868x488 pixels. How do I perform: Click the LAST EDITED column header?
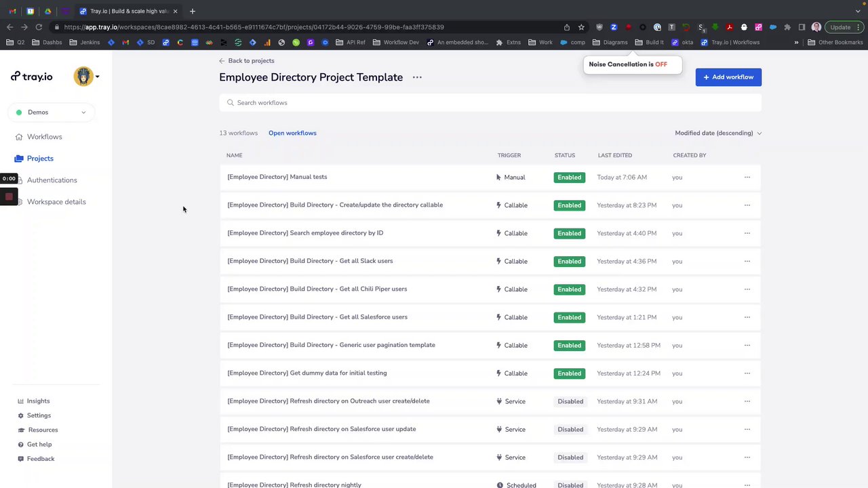tap(615, 156)
